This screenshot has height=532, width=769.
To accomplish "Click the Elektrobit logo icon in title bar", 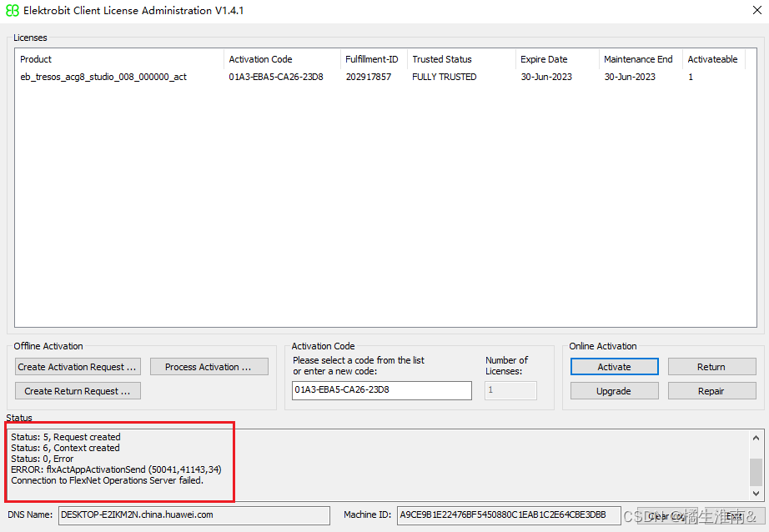I will [13, 11].
